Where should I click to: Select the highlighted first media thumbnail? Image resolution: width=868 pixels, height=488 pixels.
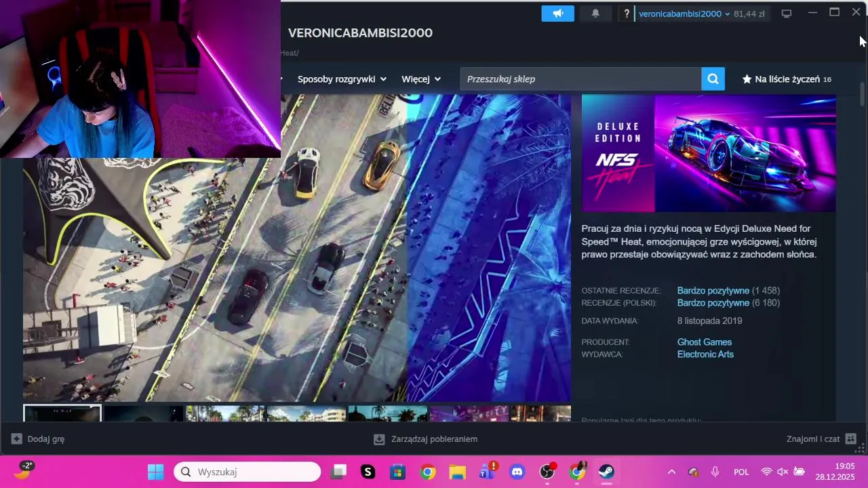(62, 413)
